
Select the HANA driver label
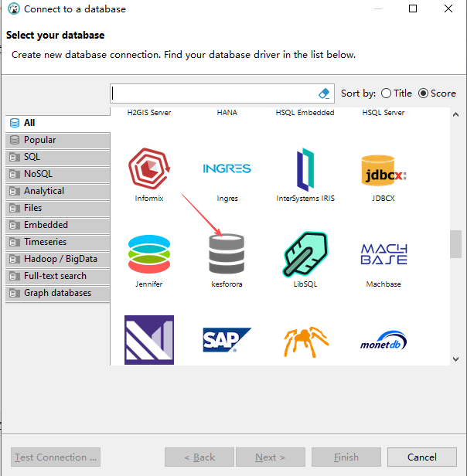[x=227, y=113]
